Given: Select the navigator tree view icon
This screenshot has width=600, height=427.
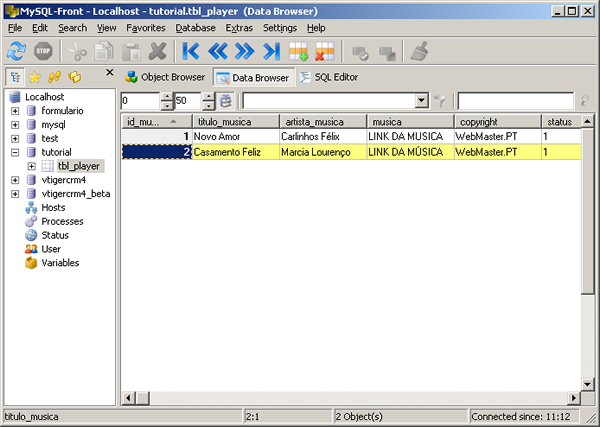Looking at the screenshot, I should coord(15,77).
